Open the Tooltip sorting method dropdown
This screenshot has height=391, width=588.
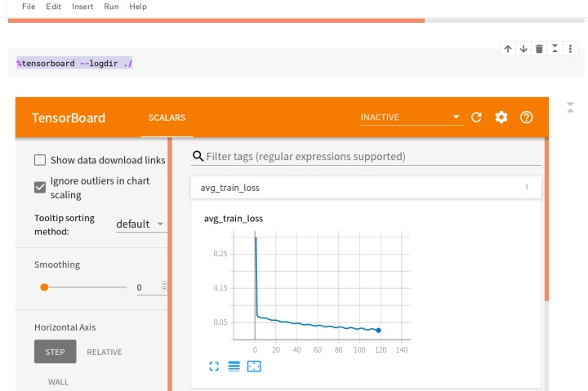pyautogui.click(x=141, y=224)
